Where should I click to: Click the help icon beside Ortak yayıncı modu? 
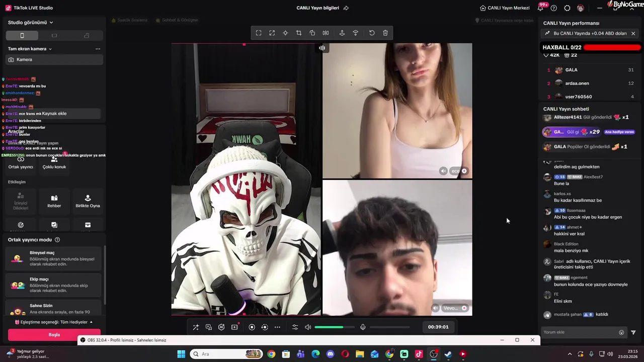57,240
